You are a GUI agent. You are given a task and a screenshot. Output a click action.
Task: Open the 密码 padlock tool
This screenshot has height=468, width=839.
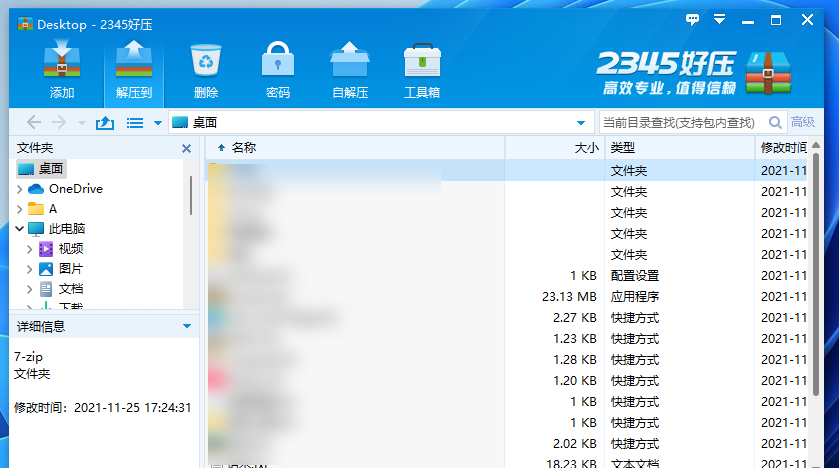tap(278, 71)
